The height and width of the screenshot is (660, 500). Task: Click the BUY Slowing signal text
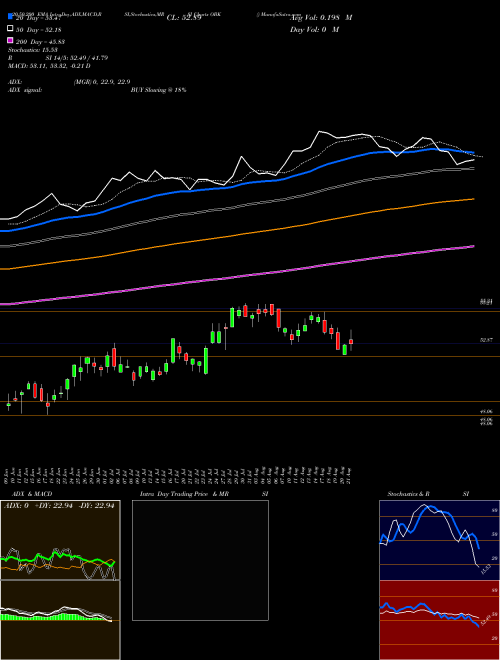click(x=158, y=90)
